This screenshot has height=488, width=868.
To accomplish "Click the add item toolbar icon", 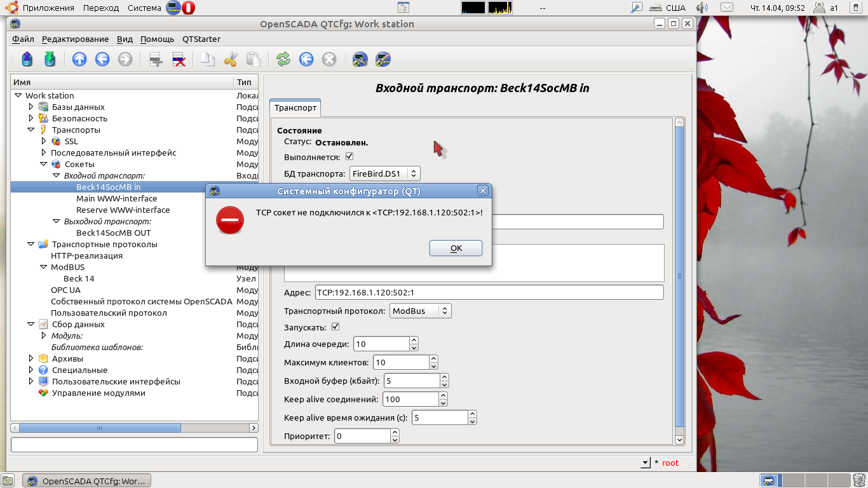I will click(x=156, y=59).
